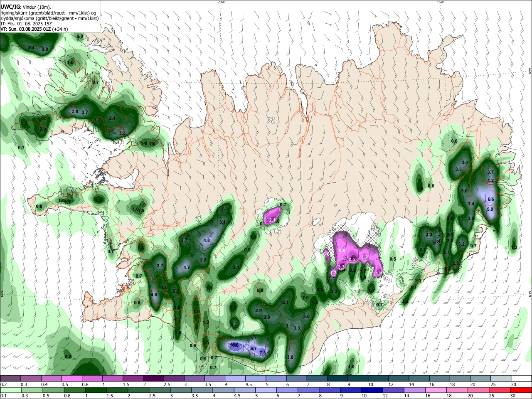Pick the white 30 swatch ending the upper legend

point(521,379)
